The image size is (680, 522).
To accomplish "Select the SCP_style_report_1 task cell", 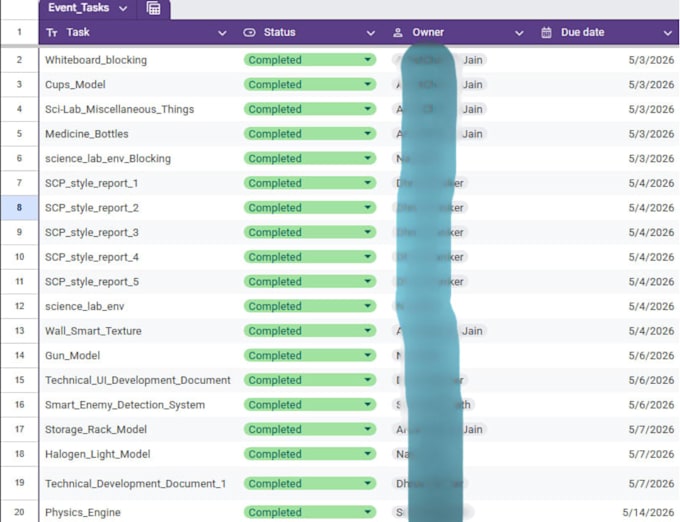I will [x=138, y=183].
